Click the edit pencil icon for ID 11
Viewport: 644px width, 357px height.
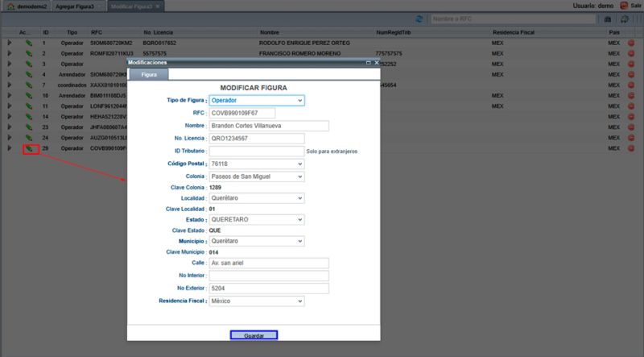click(28, 106)
